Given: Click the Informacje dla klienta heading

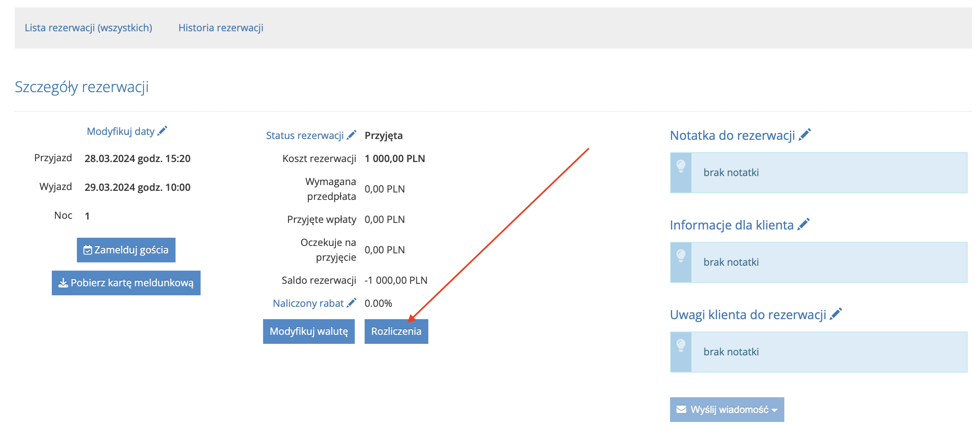Looking at the screenshot, I should point(732,225).
